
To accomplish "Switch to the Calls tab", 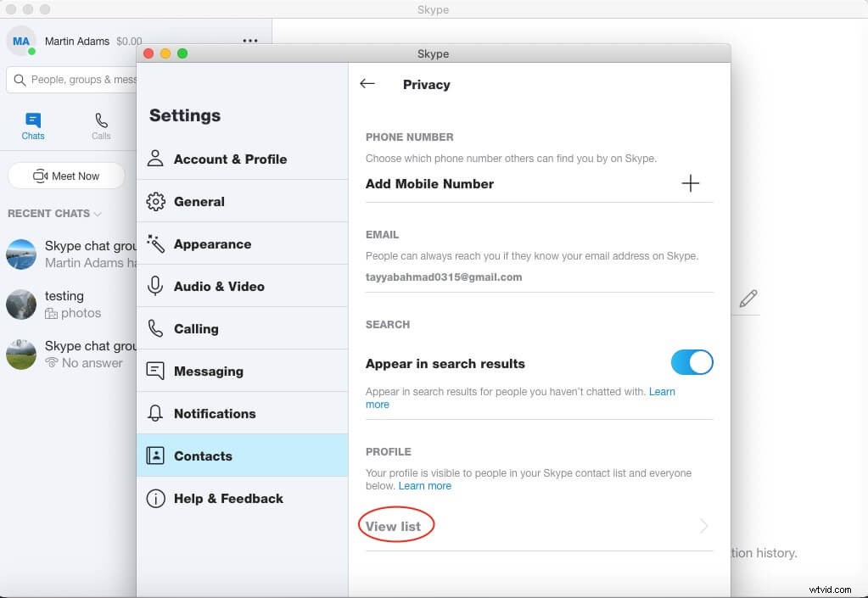I will 101,127.
